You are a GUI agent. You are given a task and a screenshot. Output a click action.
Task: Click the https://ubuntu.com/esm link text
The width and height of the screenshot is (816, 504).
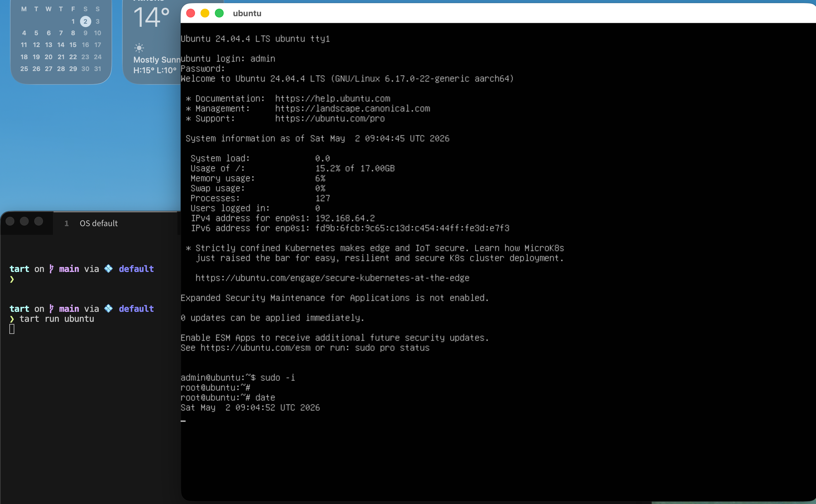click(255, 348)
